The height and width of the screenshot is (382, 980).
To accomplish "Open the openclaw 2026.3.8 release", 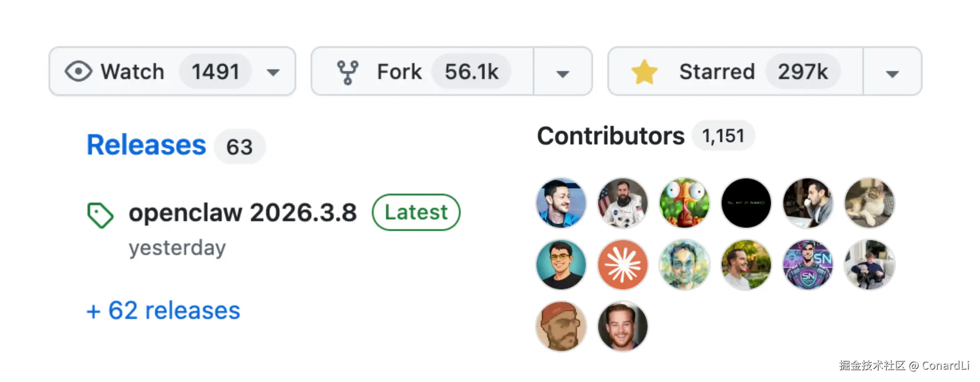I will coord(243,212).
